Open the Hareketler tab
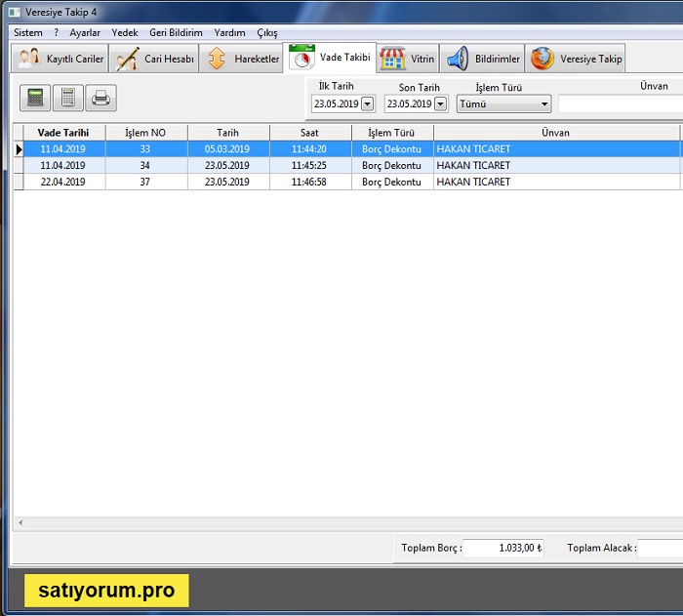683x616 pixels. point(241,59)
